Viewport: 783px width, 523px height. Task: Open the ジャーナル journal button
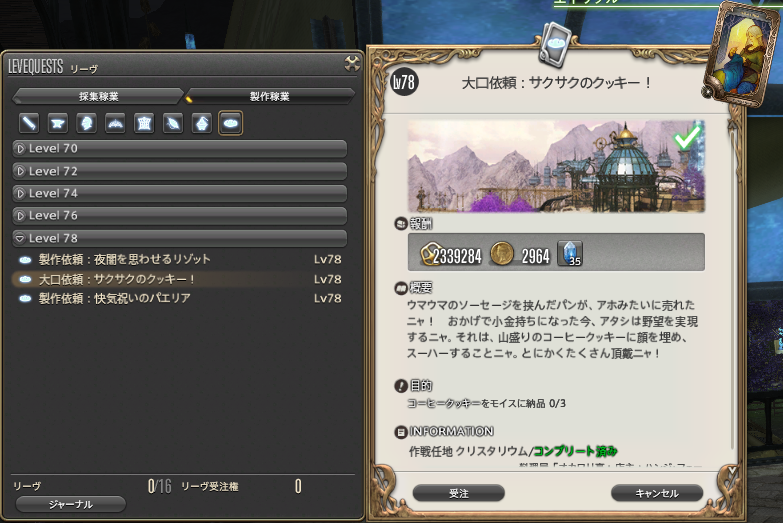click(70, 505)
